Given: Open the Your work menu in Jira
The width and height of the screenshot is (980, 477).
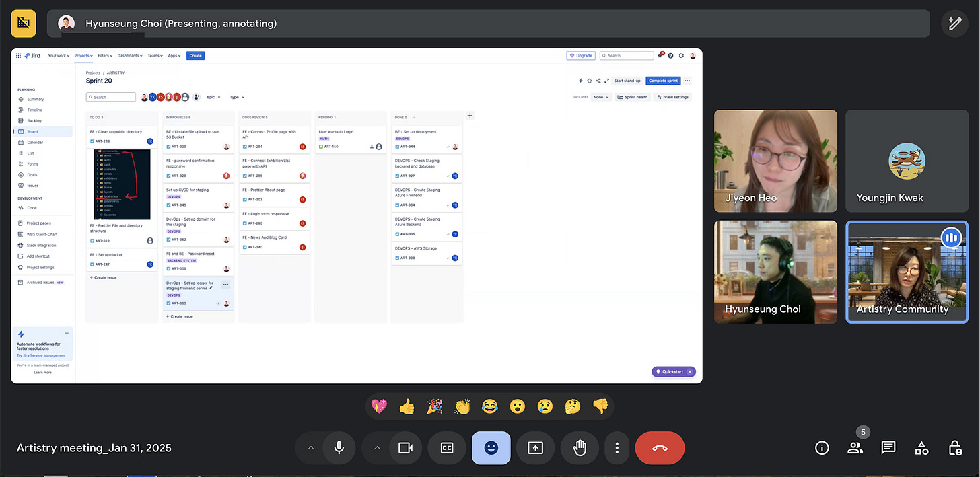Looking at the screenshot, I should click(x=58, y=56).
